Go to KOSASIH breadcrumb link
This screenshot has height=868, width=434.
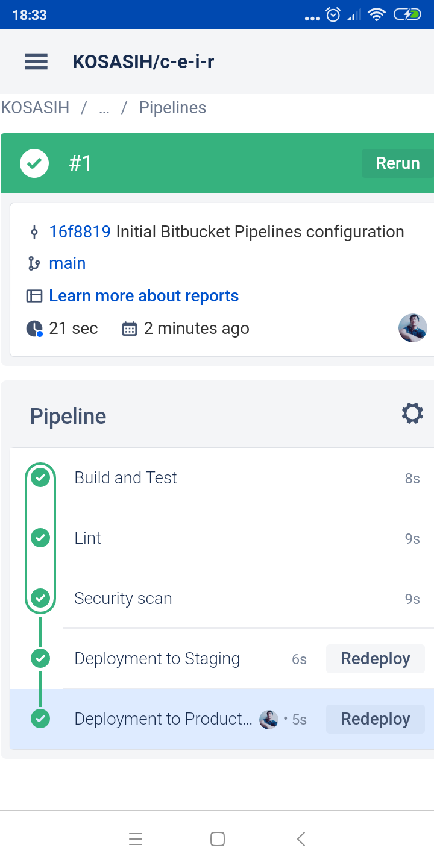[35, 108]
